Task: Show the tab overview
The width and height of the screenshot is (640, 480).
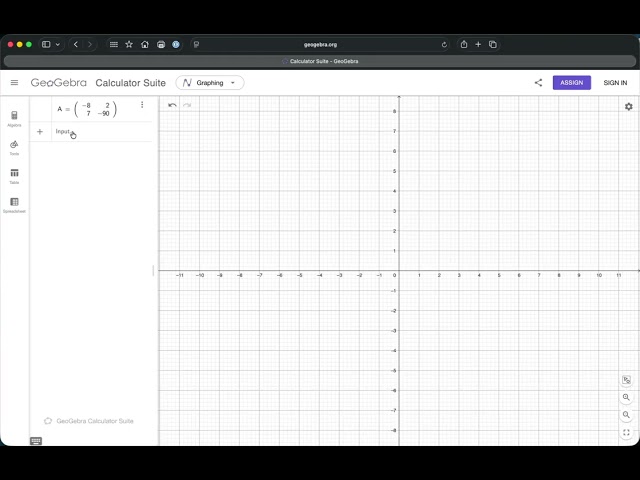Action: (x=493, y=44)
